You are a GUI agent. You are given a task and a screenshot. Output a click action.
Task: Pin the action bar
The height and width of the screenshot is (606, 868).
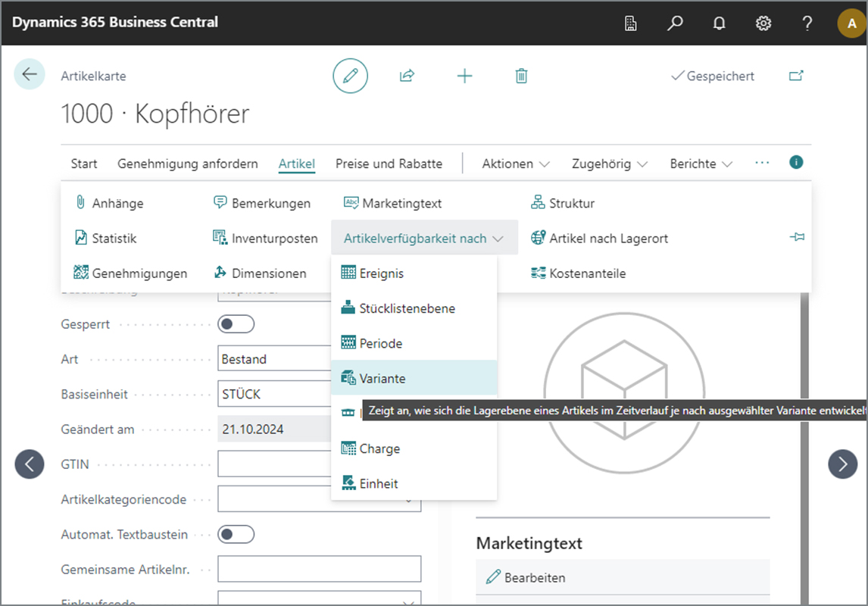pos(797,237)
